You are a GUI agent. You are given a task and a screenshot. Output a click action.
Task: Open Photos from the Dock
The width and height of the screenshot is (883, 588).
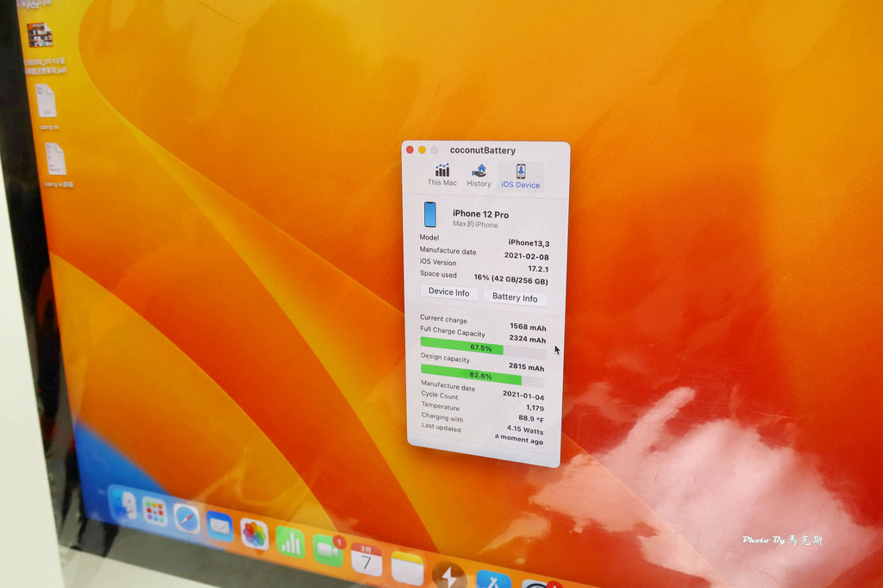[x=254, y=534]
